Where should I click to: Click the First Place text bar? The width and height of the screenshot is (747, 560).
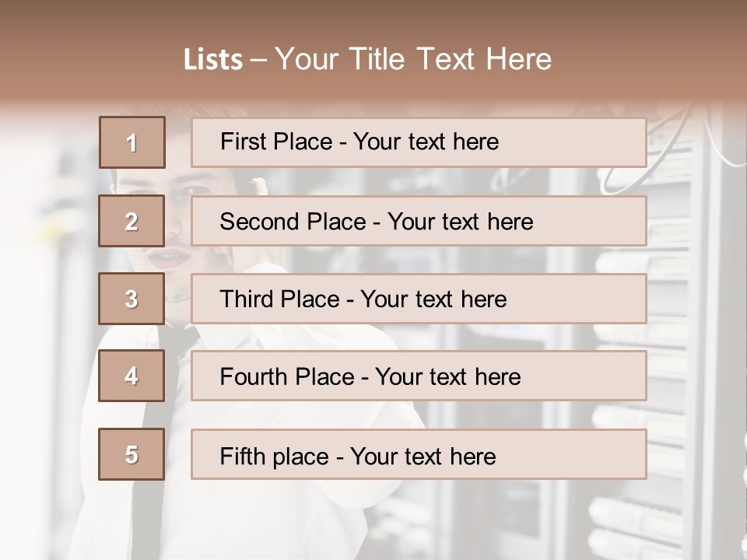(419, 142)
